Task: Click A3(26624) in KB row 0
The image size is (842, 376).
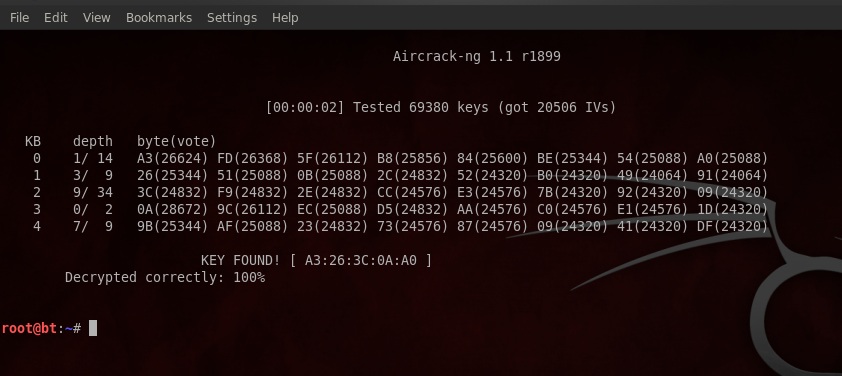Action: [173, 158]
